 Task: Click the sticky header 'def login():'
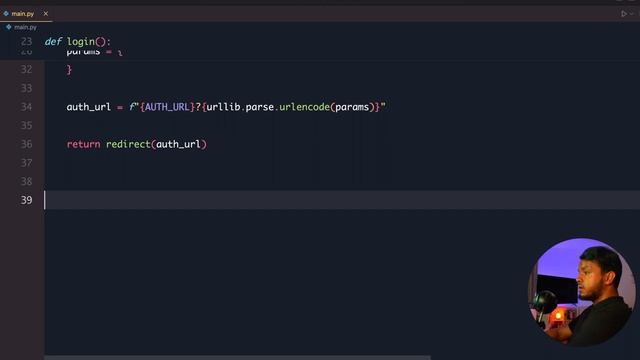[78, 42]
